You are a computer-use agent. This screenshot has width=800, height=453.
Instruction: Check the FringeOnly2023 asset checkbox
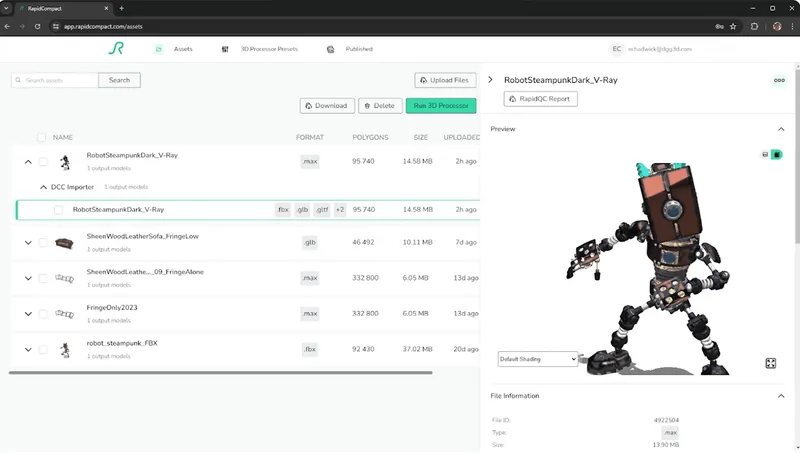(x=43, y=314)
